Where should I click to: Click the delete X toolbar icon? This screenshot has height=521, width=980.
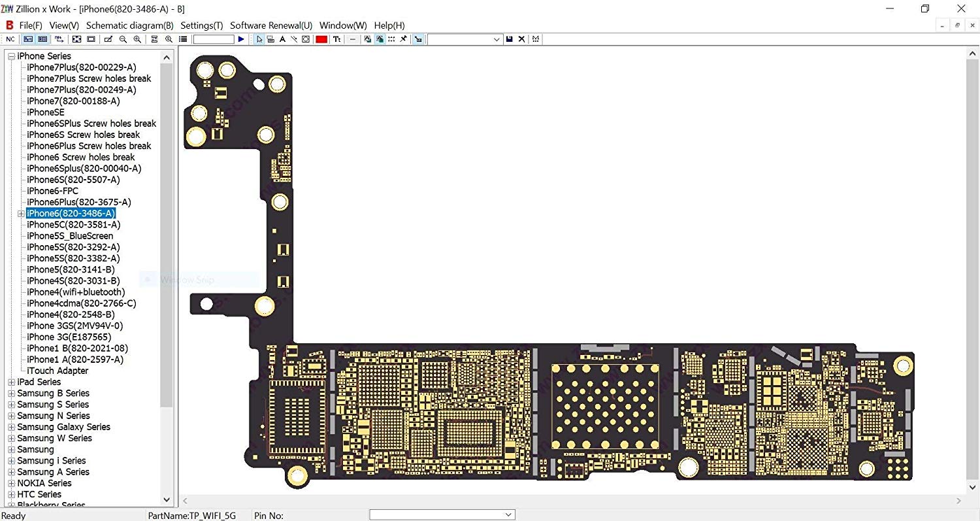[521, 39]
